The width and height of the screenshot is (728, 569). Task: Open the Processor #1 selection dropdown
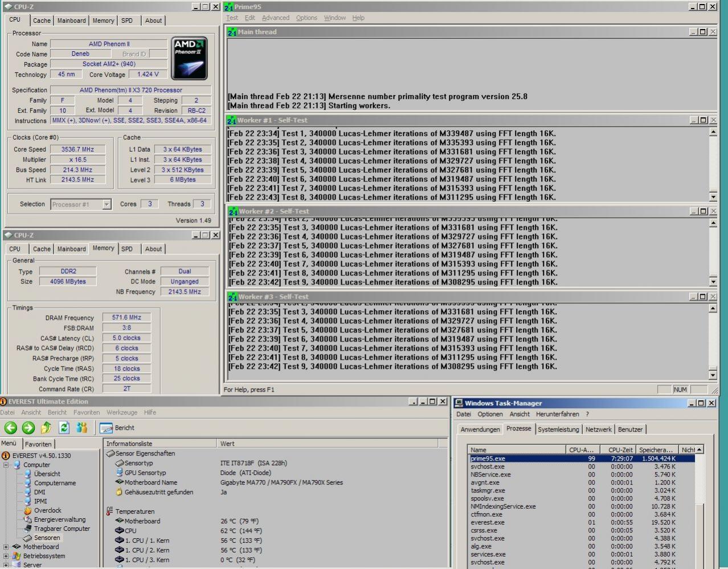[x=107, y=204]
